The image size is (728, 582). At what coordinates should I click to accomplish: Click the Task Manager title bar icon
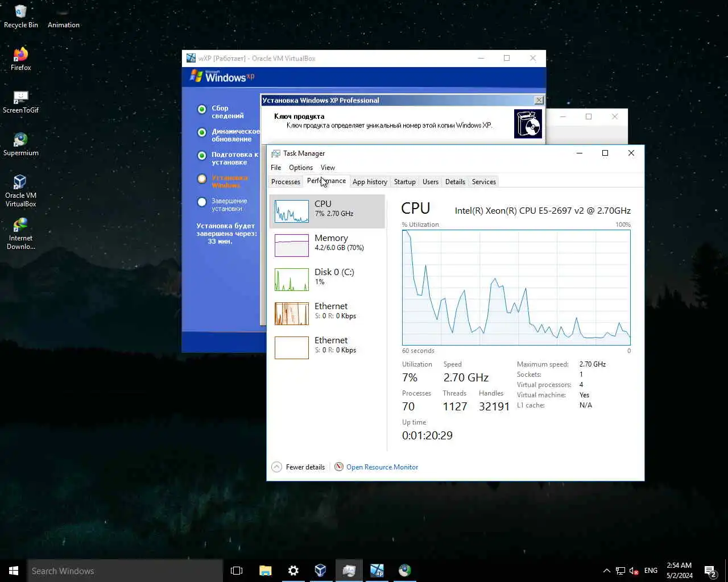point(276,153)
